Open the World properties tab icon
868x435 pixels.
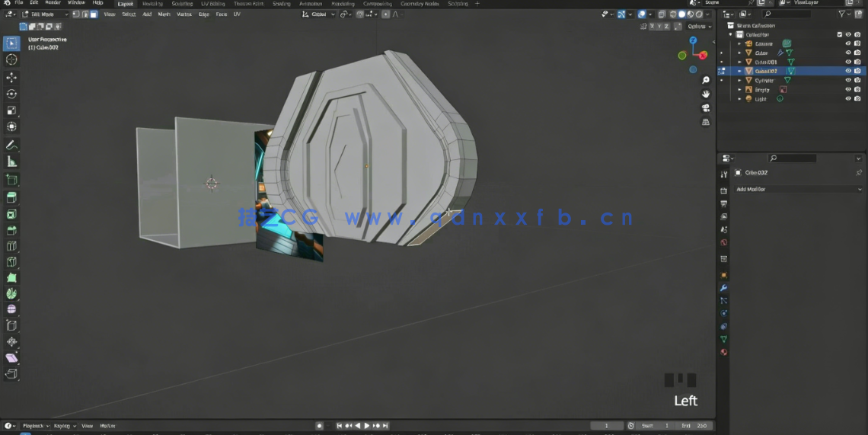pyautogui.click(x=723, y=243)
